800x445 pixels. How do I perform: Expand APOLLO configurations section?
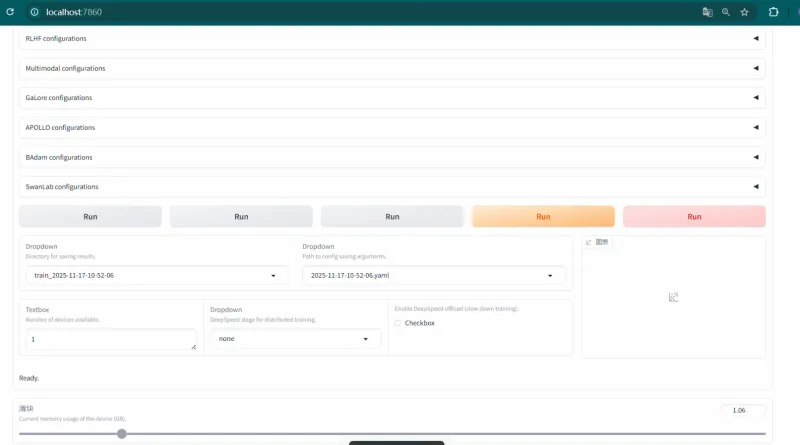tap(392, 128)
